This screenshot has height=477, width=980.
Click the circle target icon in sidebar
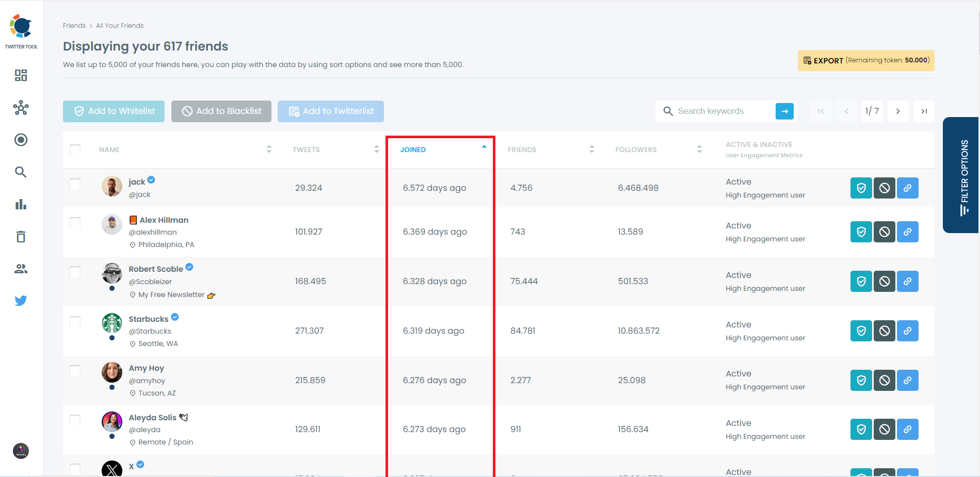coord(21,140)
